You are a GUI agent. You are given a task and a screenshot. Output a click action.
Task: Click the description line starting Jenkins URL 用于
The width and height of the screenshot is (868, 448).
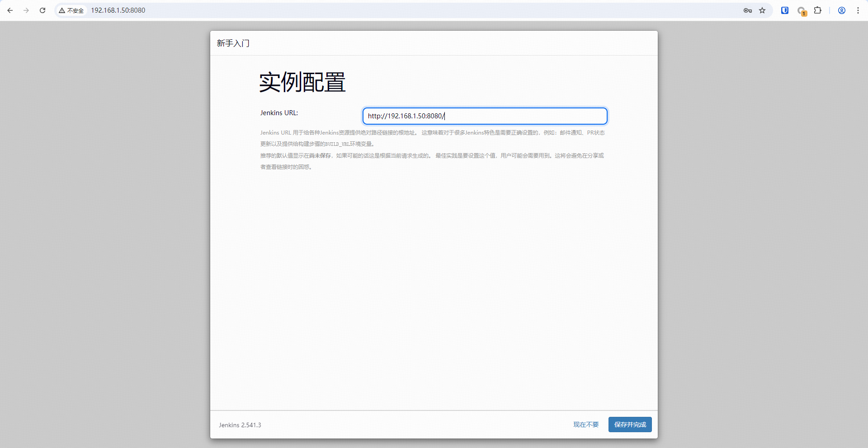[x=432, y=133]
